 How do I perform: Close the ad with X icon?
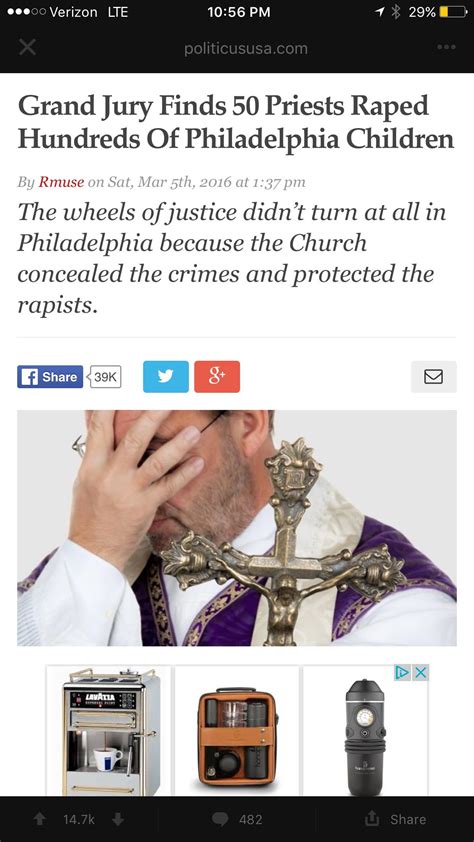point(421,672)
